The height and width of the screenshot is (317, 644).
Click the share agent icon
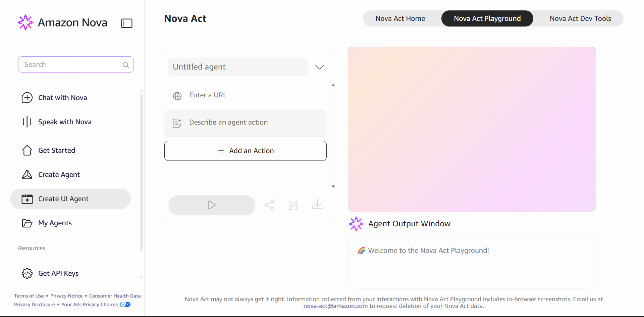click(x=269, y=205)
